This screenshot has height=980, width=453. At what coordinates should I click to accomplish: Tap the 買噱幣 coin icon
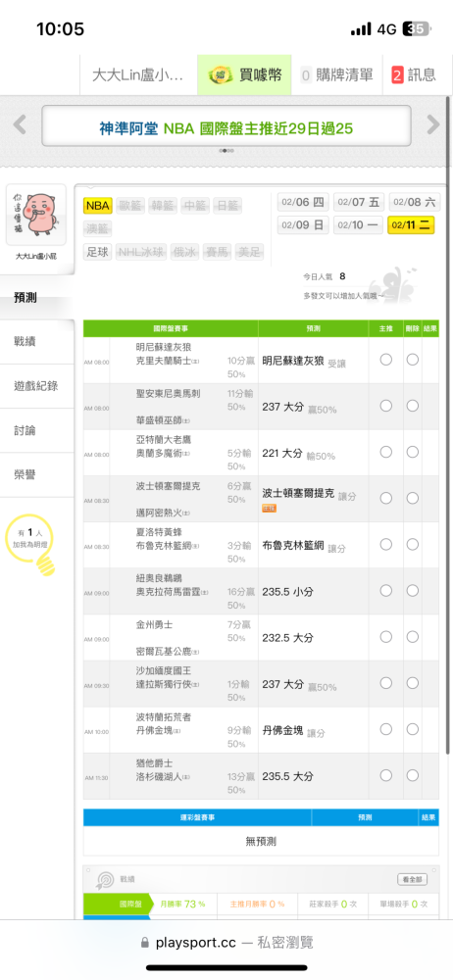219,75
